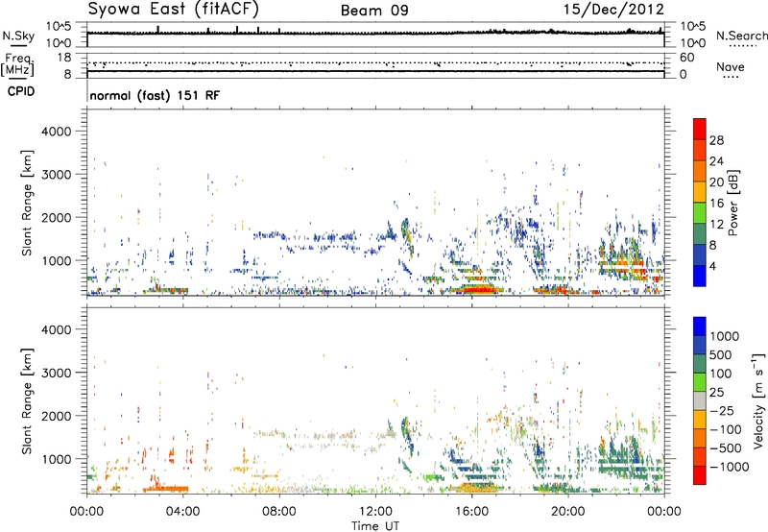Click the 'Velocity [m s-1]' color bar label
This screenshot has width=768, height=532.
(x=758, y=401)
